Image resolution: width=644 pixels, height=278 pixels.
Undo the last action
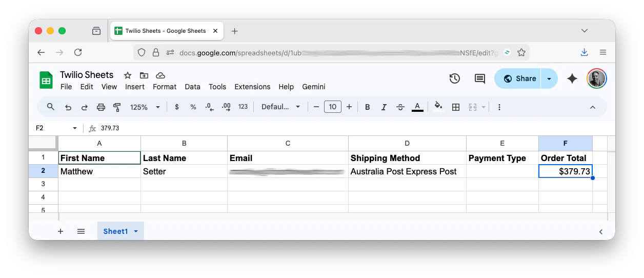click(x=68, y=107)
